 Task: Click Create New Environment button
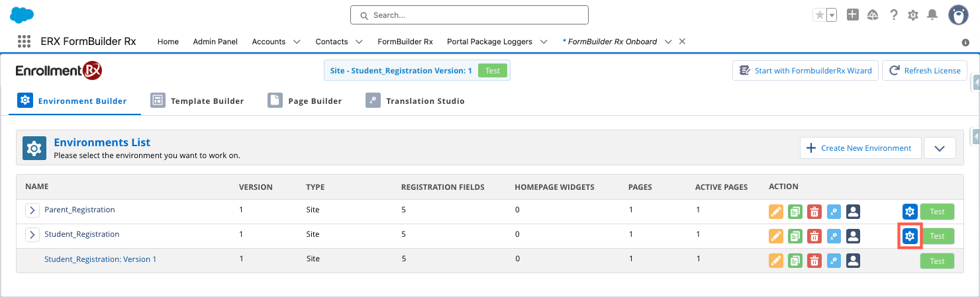point(860,148)
